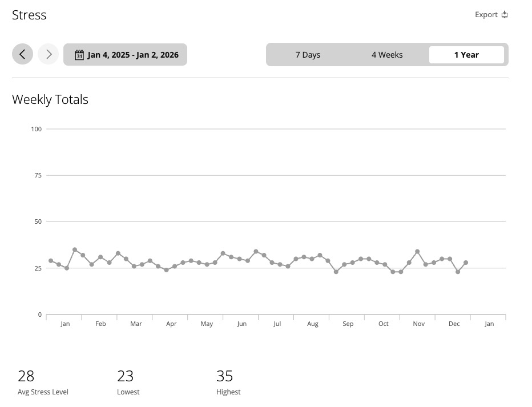The image size is (532, 407).
Task: Click the first data point on the chart
Action: tap(51, 261)
